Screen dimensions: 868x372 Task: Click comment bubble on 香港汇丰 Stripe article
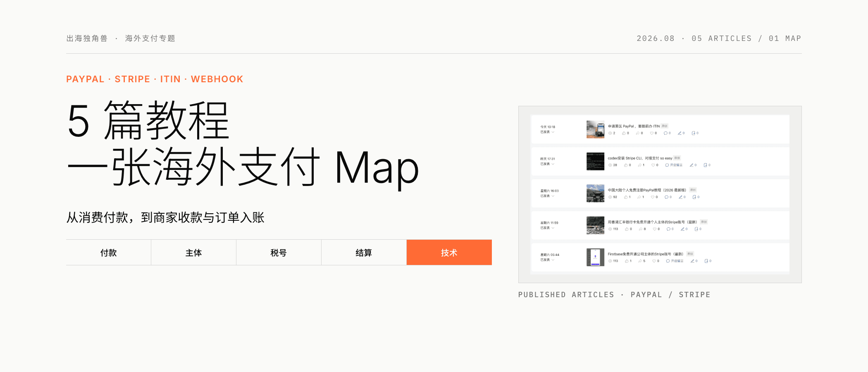click(668, 229)
